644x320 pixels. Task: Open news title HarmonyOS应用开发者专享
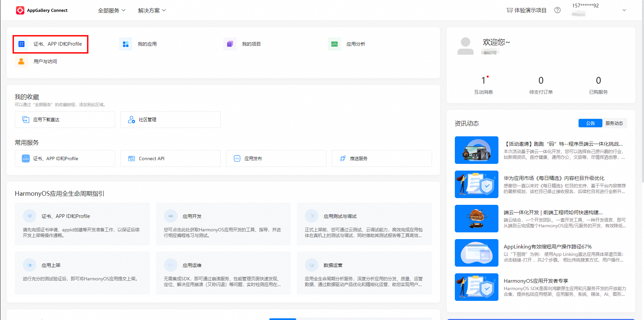click(x=536, y=281)
